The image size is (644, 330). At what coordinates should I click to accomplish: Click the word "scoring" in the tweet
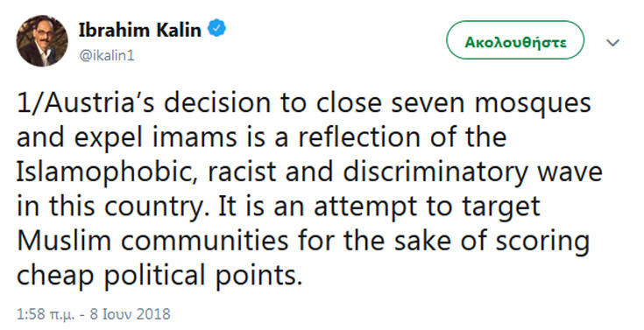542,242
